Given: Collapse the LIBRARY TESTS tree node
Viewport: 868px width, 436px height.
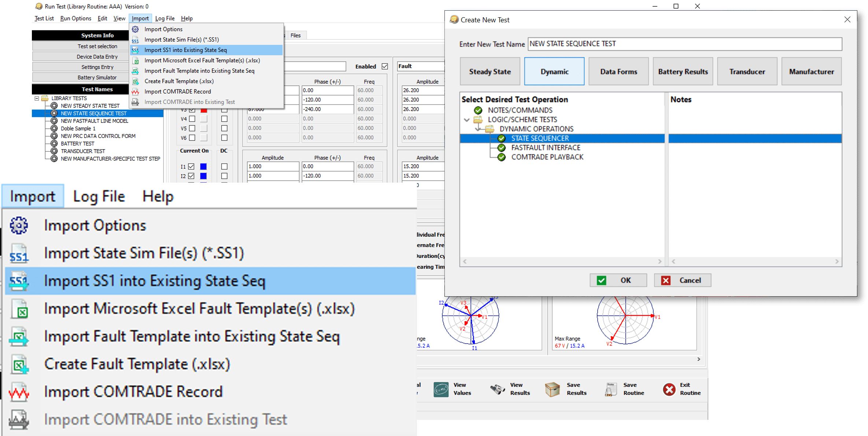Looking at the screenshot, I should (37, 98).
